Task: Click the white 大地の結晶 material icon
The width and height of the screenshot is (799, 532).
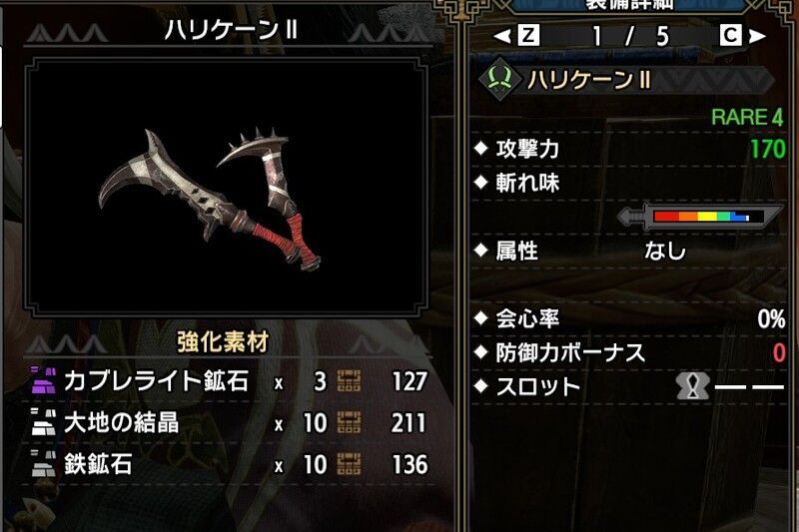Action: point(43,422)
